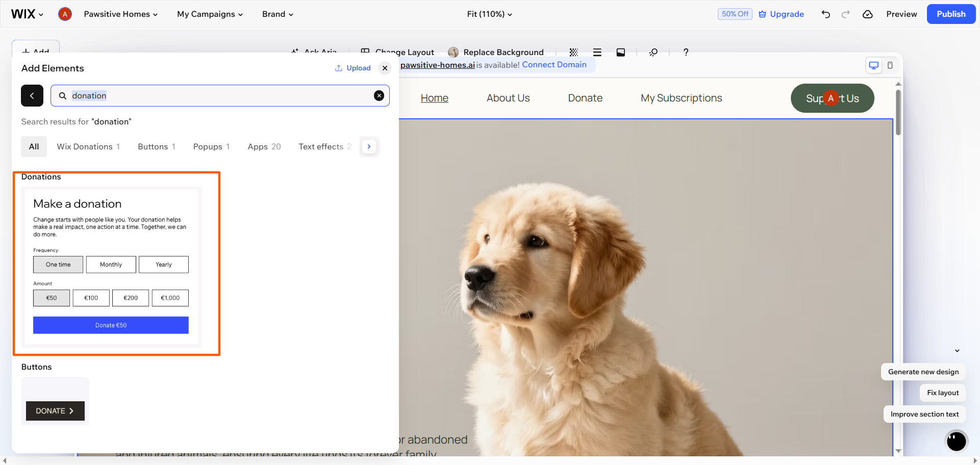Screen dimensions: 980x465
Task: Open Pawsitive Homes site dropdown
Action: tap(121, 14)
